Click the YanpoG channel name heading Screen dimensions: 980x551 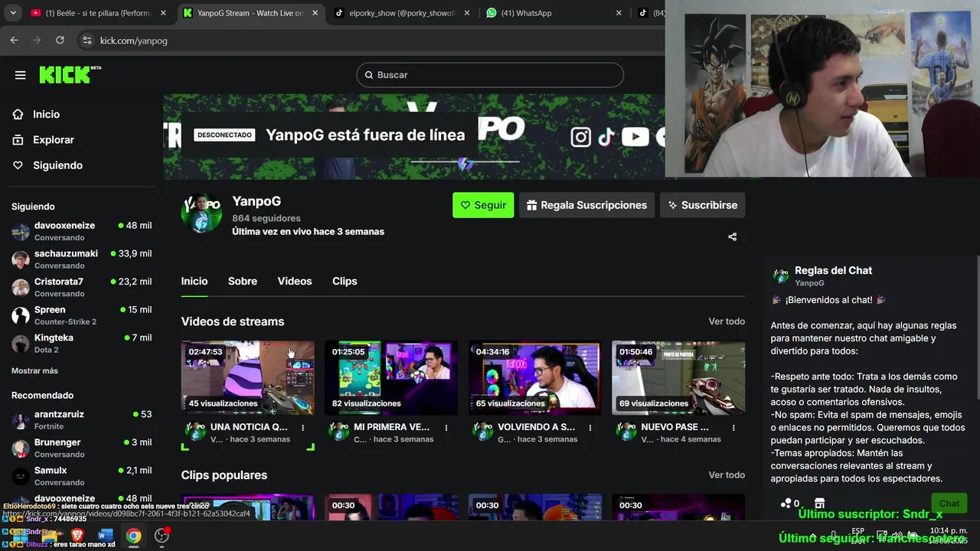point(256,201)
